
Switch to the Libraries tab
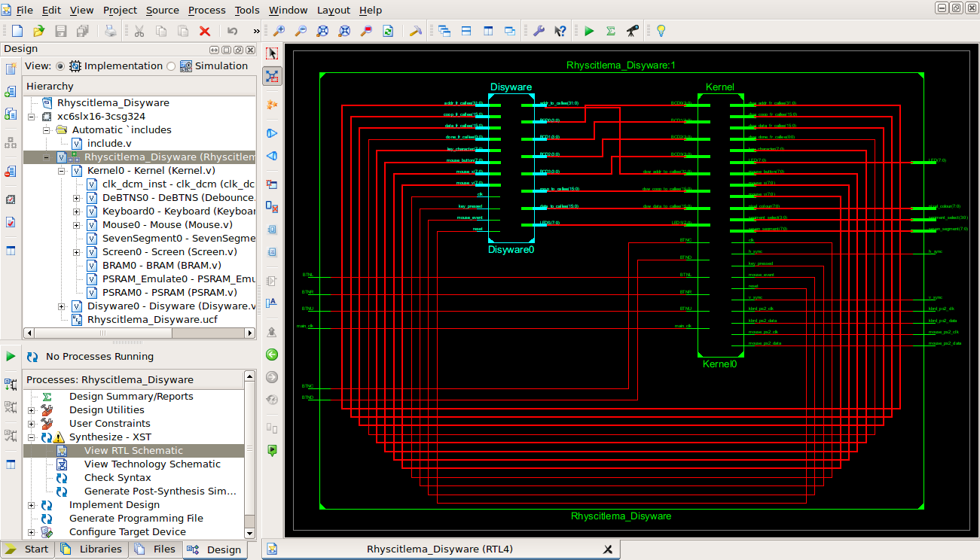click(92, 549)
